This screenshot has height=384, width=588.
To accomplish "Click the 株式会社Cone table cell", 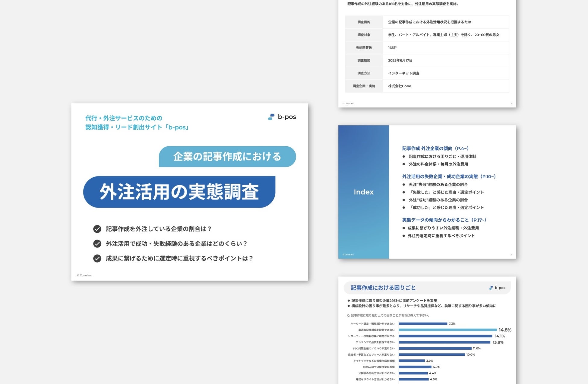I will pos(400,86).
